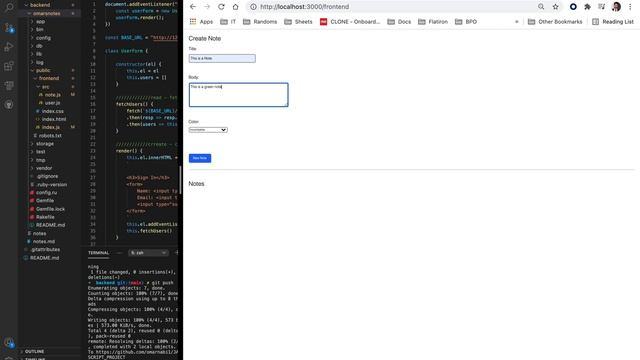Click the blue New Note button
This screenshot has height=360, width=640.
pyautogui.click(x=200, y=158)
